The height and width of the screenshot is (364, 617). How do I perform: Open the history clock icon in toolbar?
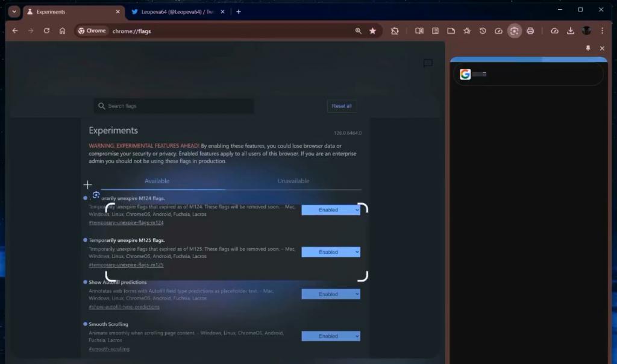(x=483, y=31)
